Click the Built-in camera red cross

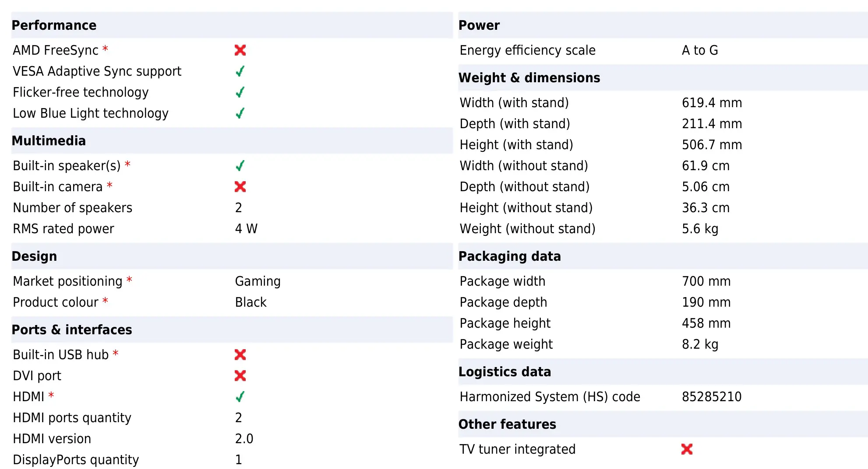click(x=240, y=187)
